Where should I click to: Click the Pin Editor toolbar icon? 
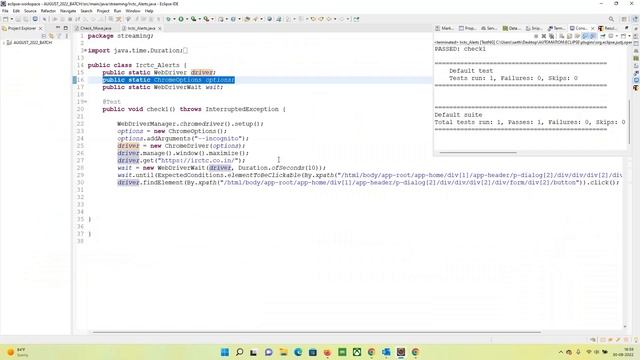(x=357, y=19)
